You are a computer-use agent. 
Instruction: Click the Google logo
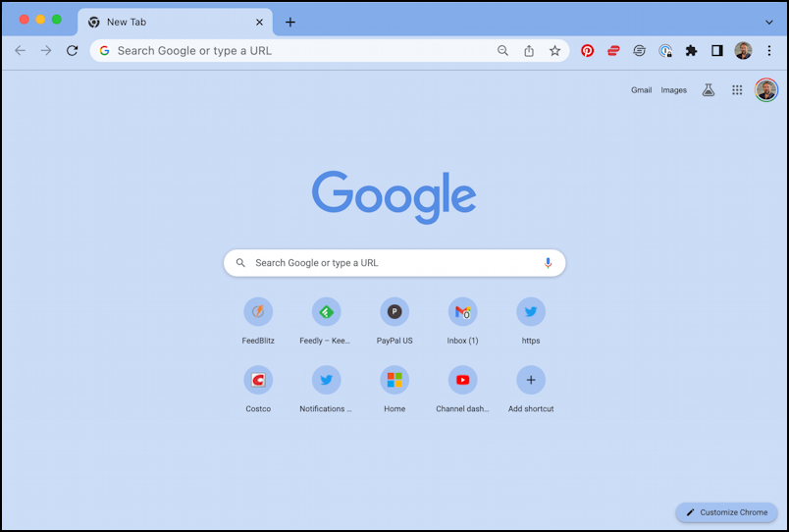tap(394, 196)
